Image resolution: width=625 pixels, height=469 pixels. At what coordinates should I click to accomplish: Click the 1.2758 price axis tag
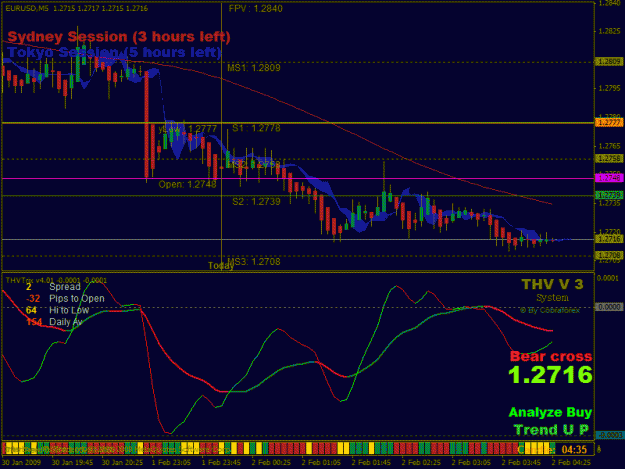(x=609, y=159)
